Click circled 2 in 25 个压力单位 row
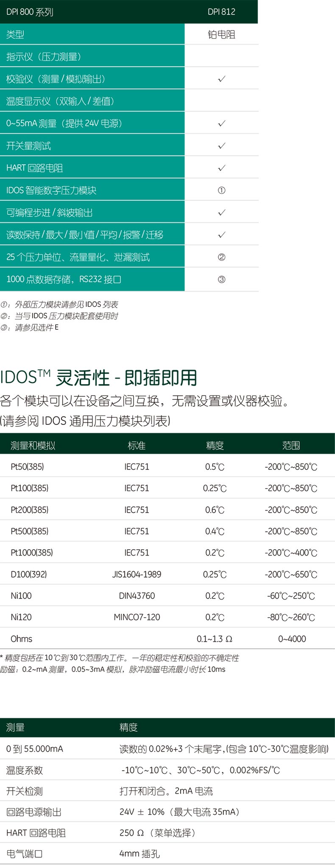The image size is (335, 868). [x=221, y=257]
